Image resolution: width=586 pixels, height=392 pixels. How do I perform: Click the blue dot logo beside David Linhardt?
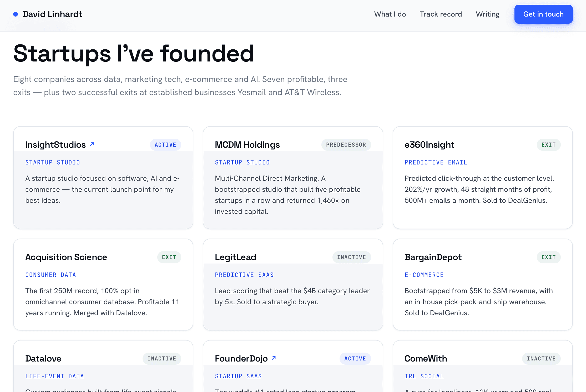[x=16, y=14]
